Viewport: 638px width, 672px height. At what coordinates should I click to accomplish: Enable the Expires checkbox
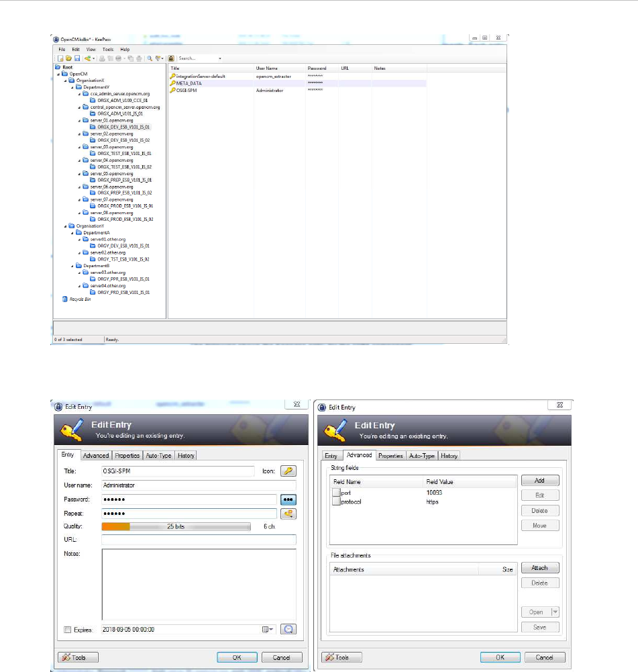coord(67,630)
